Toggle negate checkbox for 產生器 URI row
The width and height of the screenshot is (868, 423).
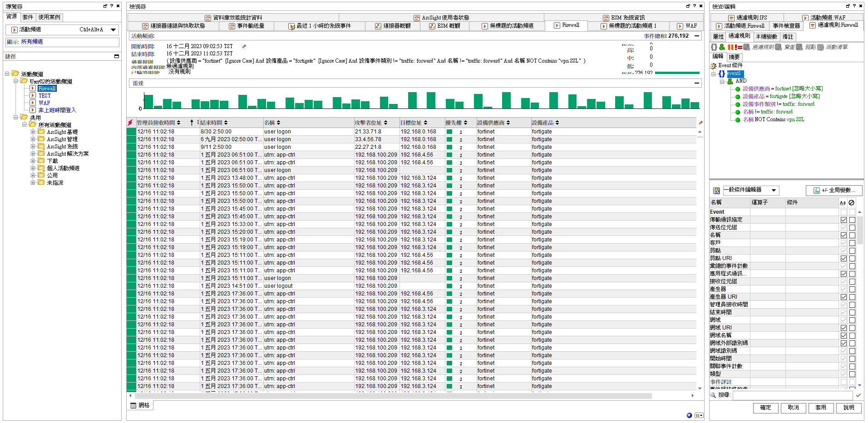852,297
